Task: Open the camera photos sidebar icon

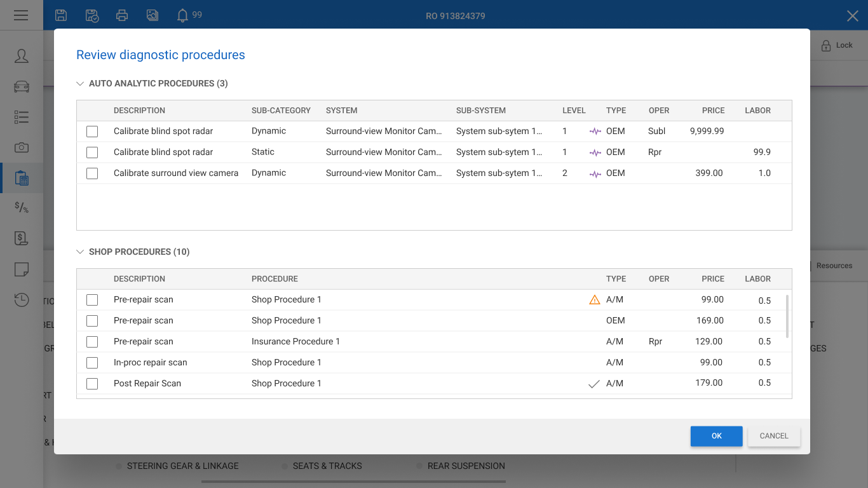Action: pos(22,147)
